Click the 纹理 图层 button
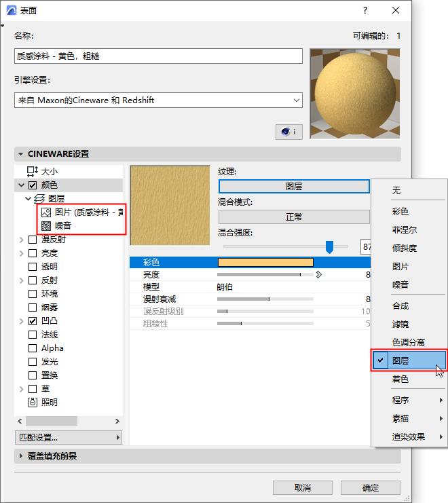 coord(294,187)
